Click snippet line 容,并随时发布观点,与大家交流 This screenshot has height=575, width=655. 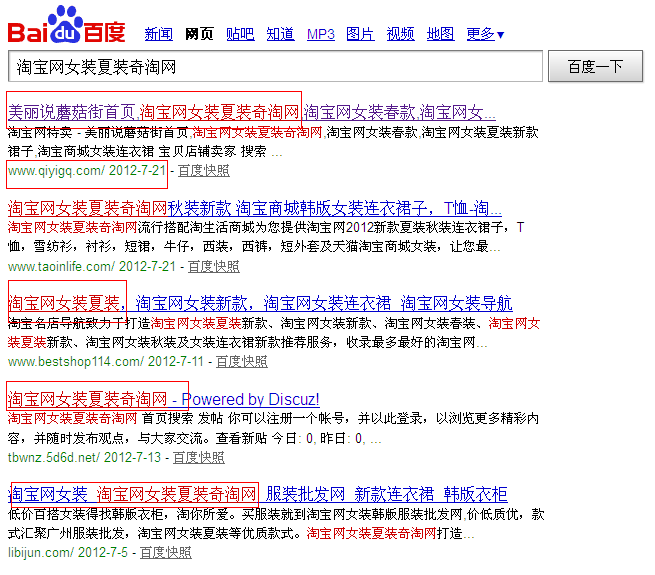(194, 438)
